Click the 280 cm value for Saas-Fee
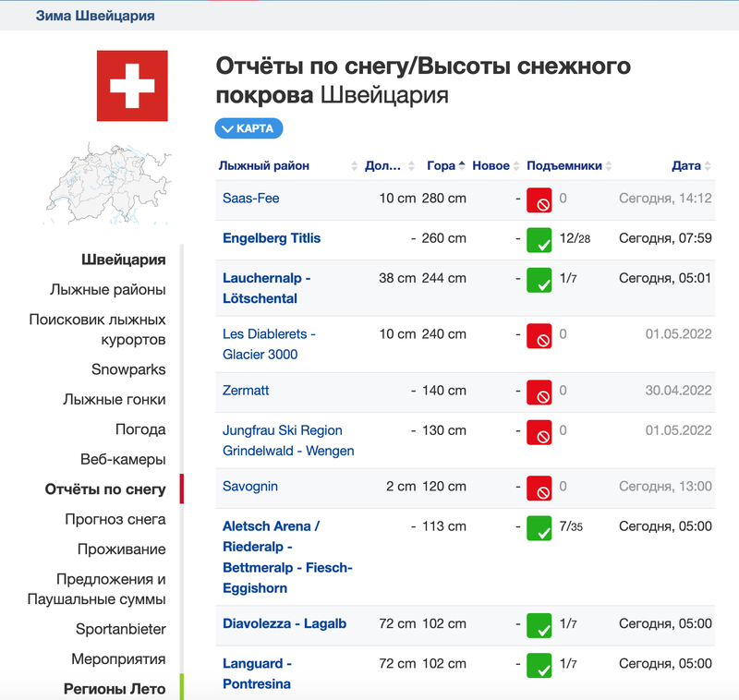 [x=444, y=199]
